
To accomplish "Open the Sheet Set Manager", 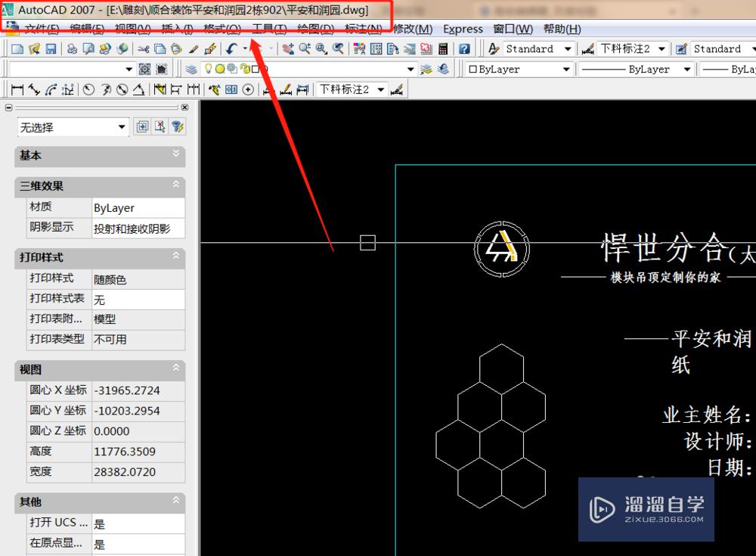I will [407, 48].
